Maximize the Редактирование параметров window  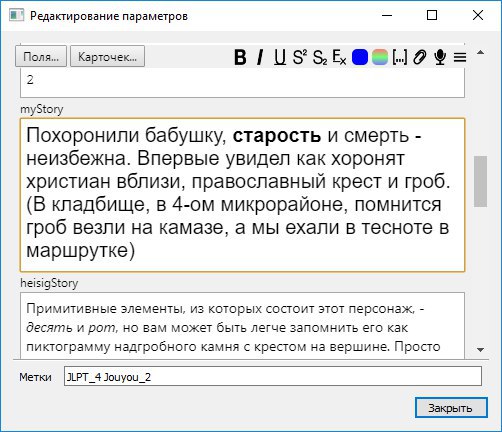coord(432,15)
